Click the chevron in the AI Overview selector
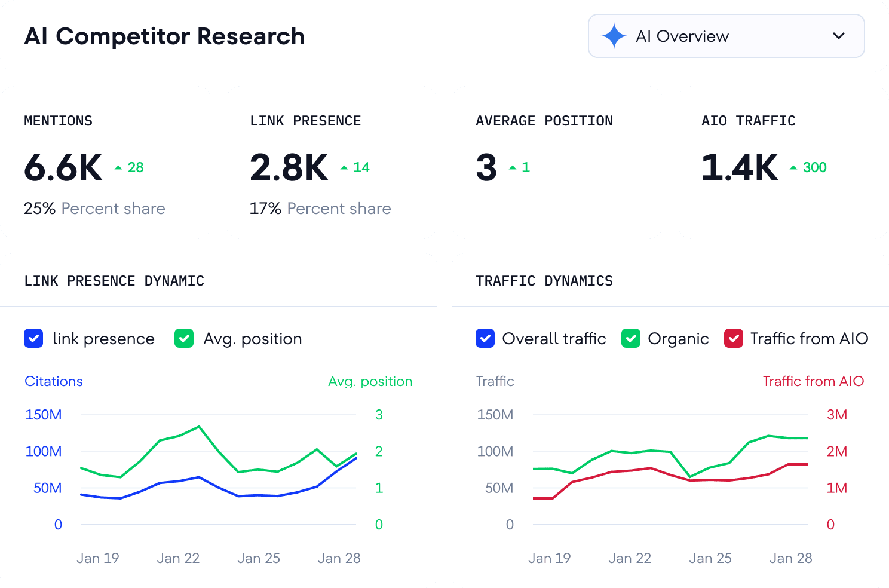This screenshot has height=588, width=889. 838,36
